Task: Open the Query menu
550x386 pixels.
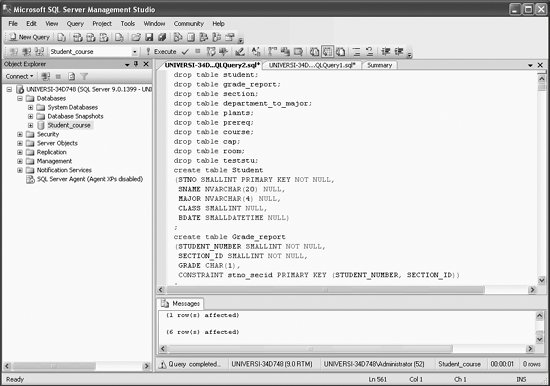Action: (75, 24)
